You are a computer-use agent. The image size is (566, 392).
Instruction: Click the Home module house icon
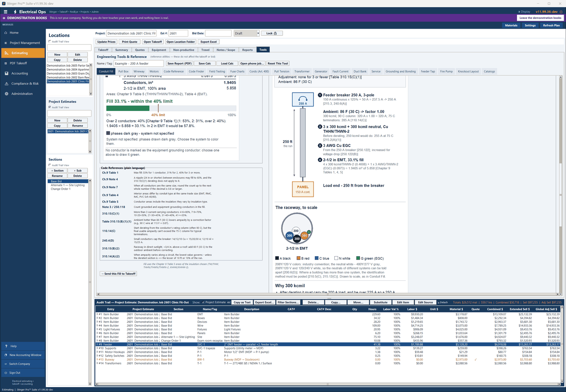[6, 33]
